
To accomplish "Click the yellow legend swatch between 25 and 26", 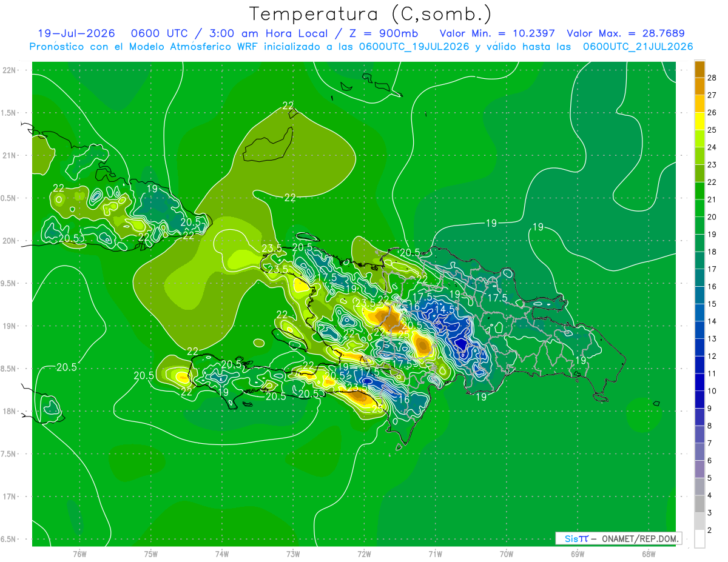I will click(x=700, y=121).
